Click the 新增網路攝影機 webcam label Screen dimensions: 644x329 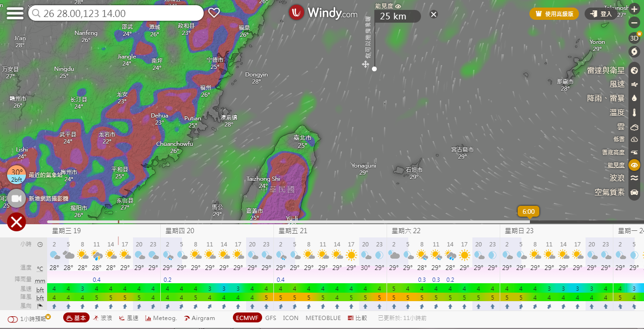[49, 198]
